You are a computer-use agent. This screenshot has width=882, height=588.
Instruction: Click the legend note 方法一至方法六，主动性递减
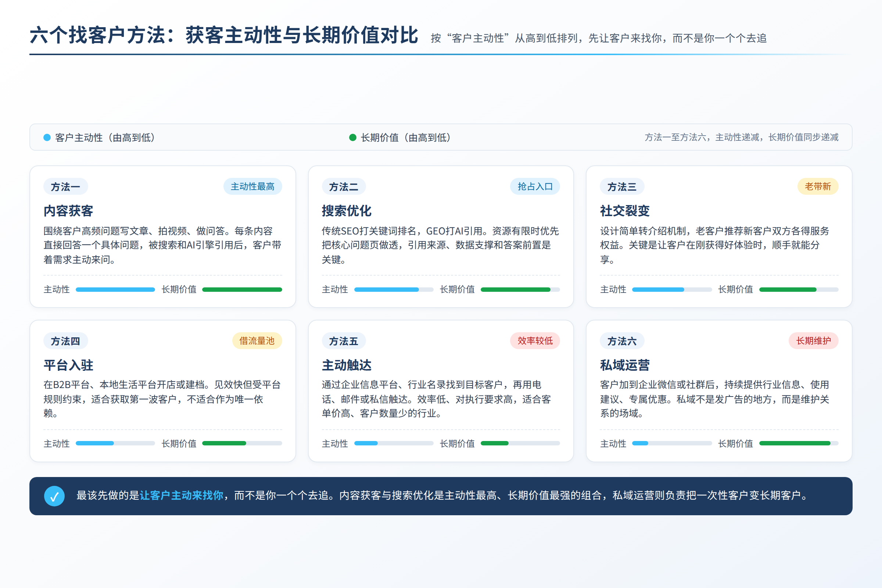(x=742, y=137)
